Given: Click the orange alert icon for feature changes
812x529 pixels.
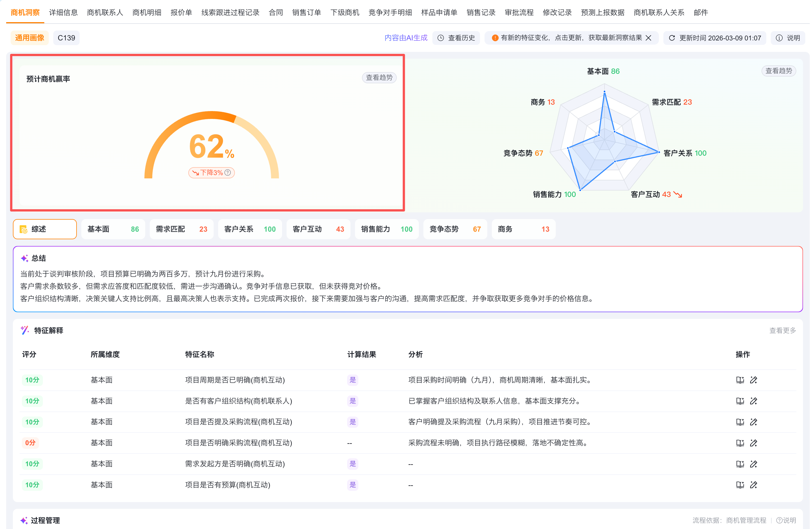Looking at the screenshot, I should click(x=495, y=38).
